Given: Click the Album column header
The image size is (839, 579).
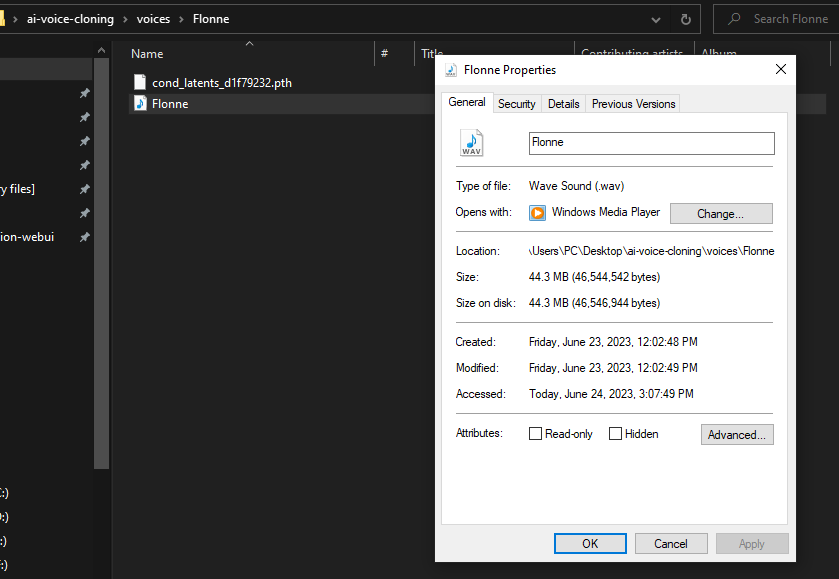Looking at the screenshot, I should click(719, 52).
